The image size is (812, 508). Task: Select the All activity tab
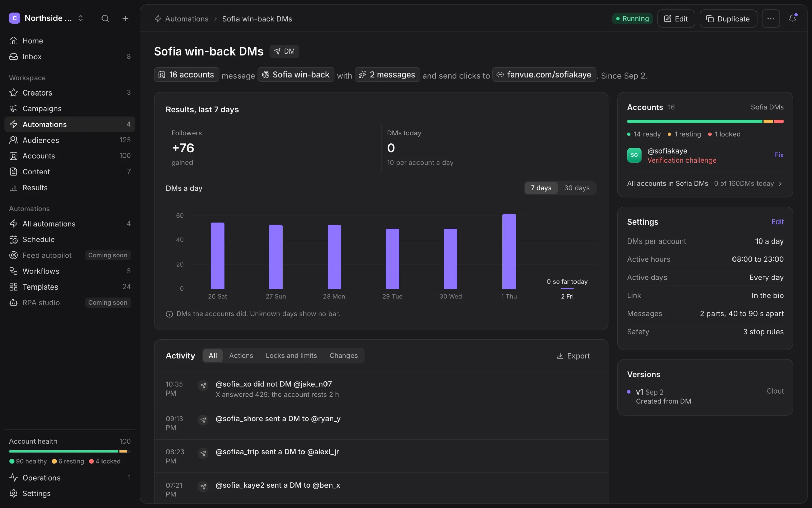(212, 356)
